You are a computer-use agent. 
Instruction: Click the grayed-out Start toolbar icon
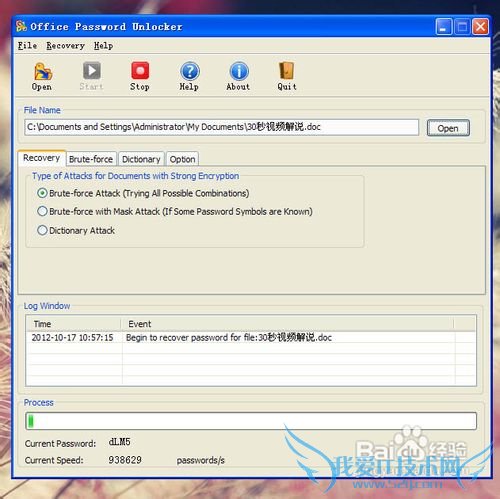91,76
